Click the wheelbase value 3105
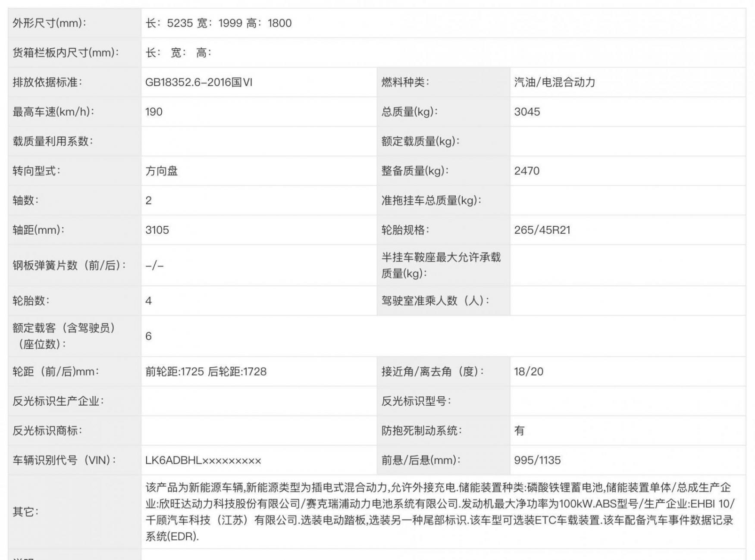Image resolution: width=755 pixels, height=560 pixels. [x=157, y=230]
